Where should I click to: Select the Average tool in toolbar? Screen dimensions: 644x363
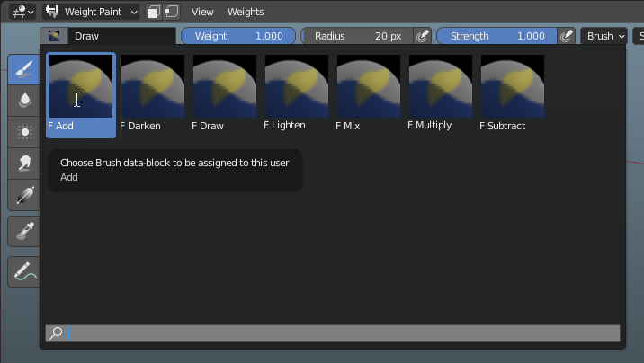pyautogui.click(x=23, y=132)
